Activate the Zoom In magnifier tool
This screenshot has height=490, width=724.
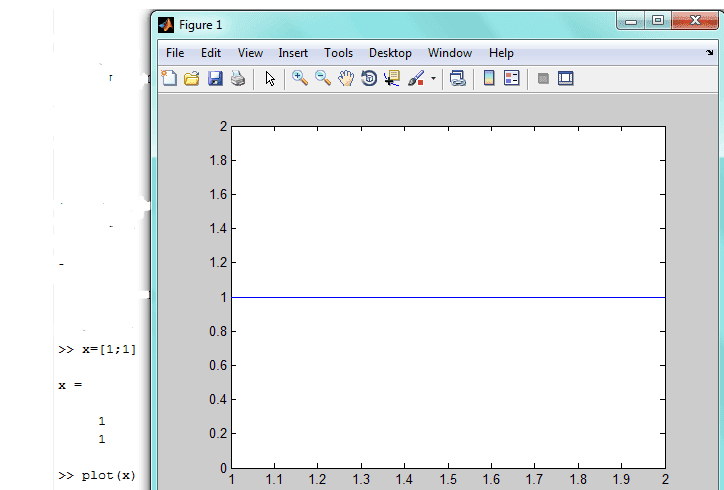coord(300,78)
